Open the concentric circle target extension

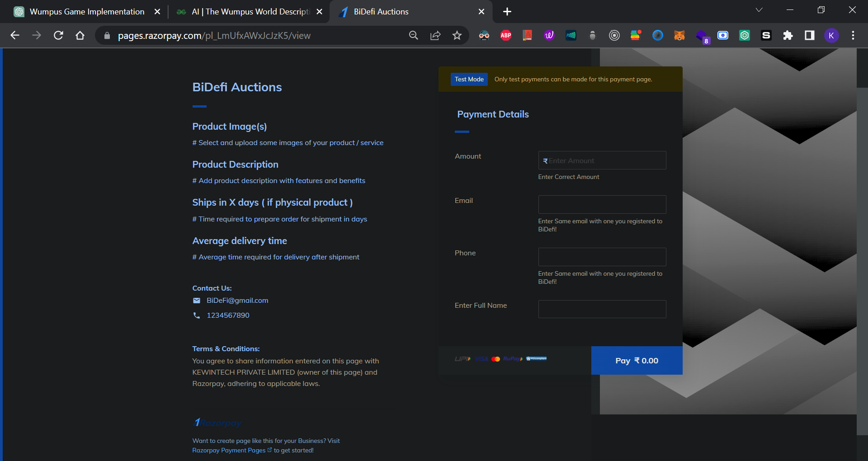point(614,35)
